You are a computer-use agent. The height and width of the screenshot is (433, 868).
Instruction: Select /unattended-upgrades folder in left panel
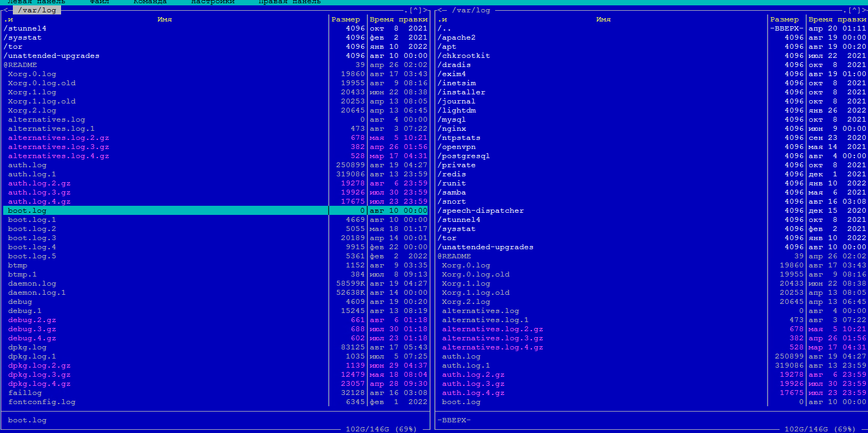(x=51, y=56)
